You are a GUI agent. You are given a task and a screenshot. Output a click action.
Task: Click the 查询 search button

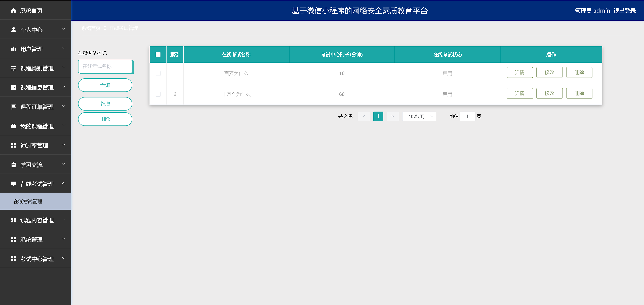tap(105, 85)
